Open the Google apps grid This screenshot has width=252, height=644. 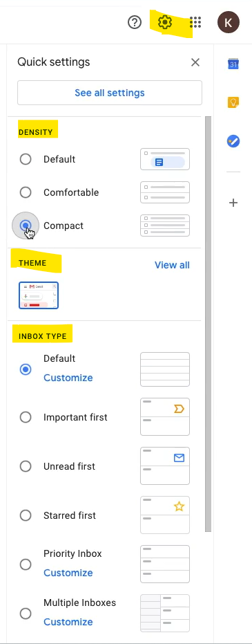coord(195,22)
